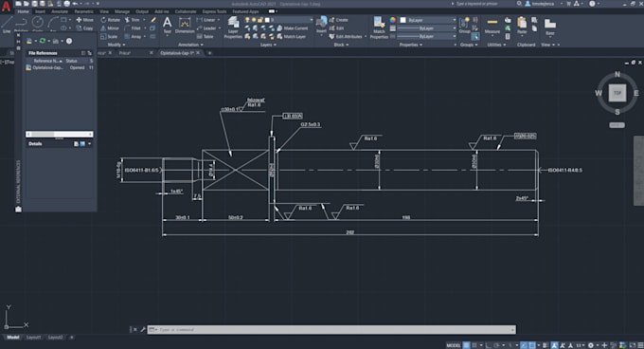Click refresh icon in External References palette

[x=43, y=41]
